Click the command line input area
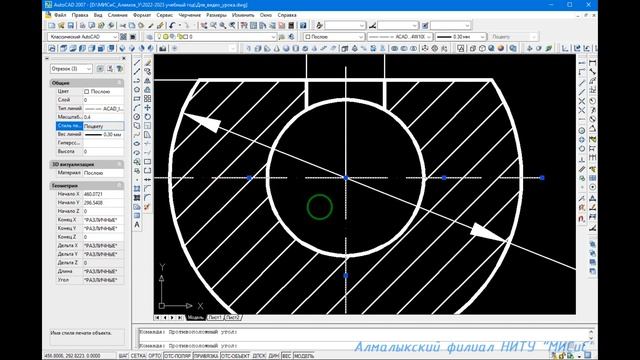Viewport: 640px width, 360px height. click(x=363, y=346)
